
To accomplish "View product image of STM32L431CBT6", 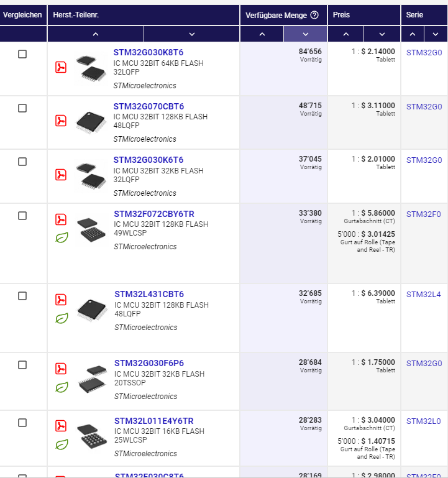I will coord(92,310).
